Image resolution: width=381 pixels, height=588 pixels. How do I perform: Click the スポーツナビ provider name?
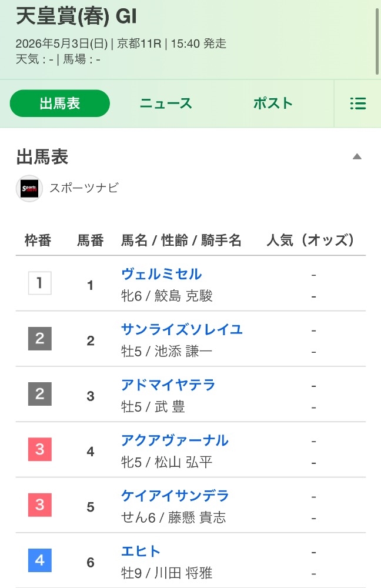pyautogui.click(x=85, y=188)
